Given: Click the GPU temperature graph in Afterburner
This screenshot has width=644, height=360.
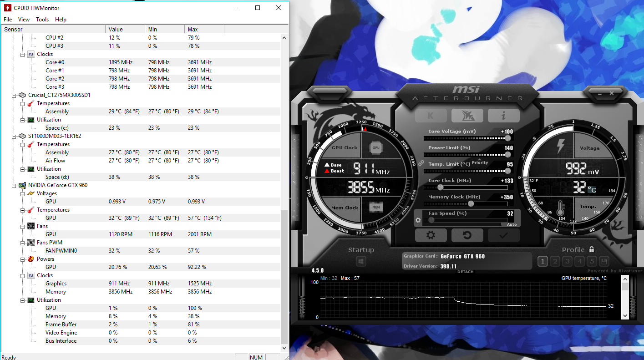Looking at the screenshot, I should tap(463, 299).
